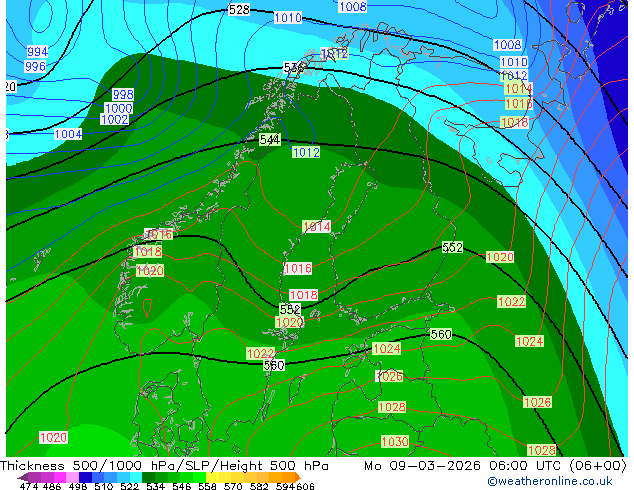This screenshot has height=490, width=634.
Task: Click the 1014 label above the central 1016
Action: pos(317,227)
